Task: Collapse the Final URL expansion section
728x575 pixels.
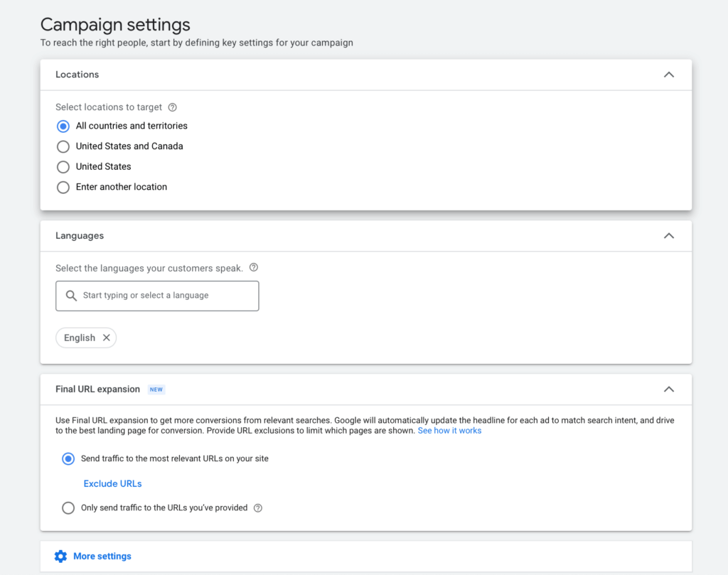Action: 668,389
